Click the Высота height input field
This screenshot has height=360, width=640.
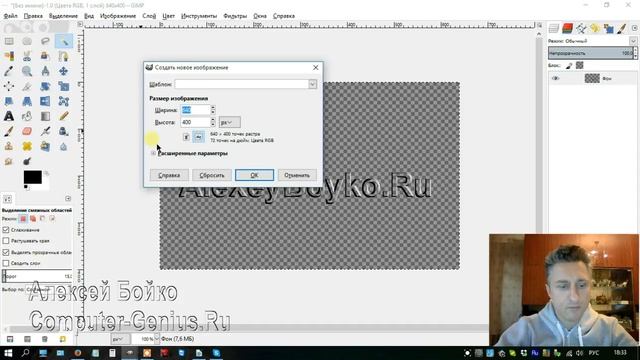click(x=196, y=122)
